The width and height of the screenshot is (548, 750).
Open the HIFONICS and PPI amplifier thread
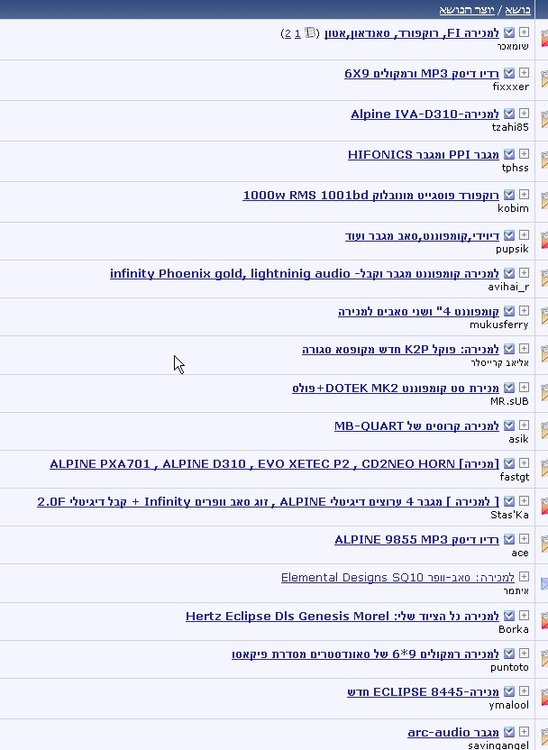pyautogui.click(x=423, y=155)
